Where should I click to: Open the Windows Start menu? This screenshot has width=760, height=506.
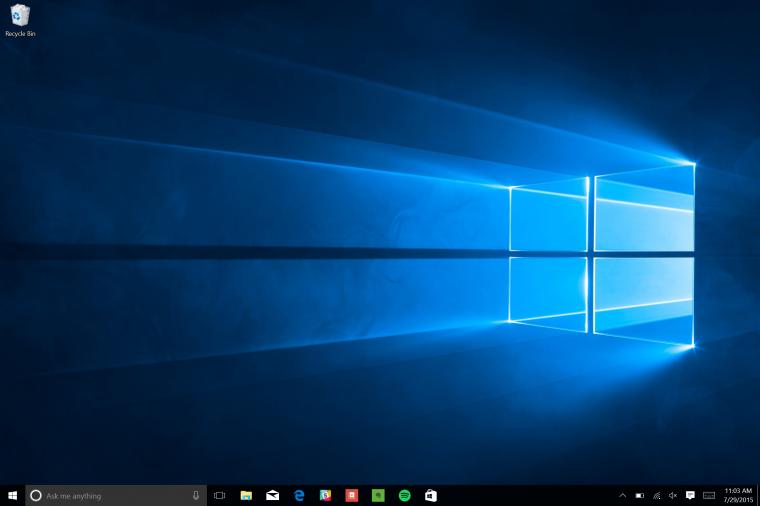pos(13,495)
